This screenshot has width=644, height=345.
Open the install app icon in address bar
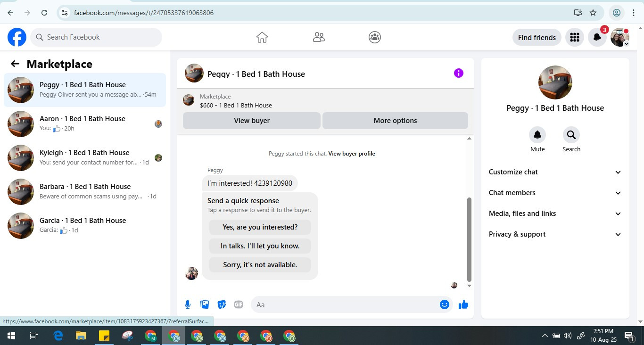click(578, 13)
